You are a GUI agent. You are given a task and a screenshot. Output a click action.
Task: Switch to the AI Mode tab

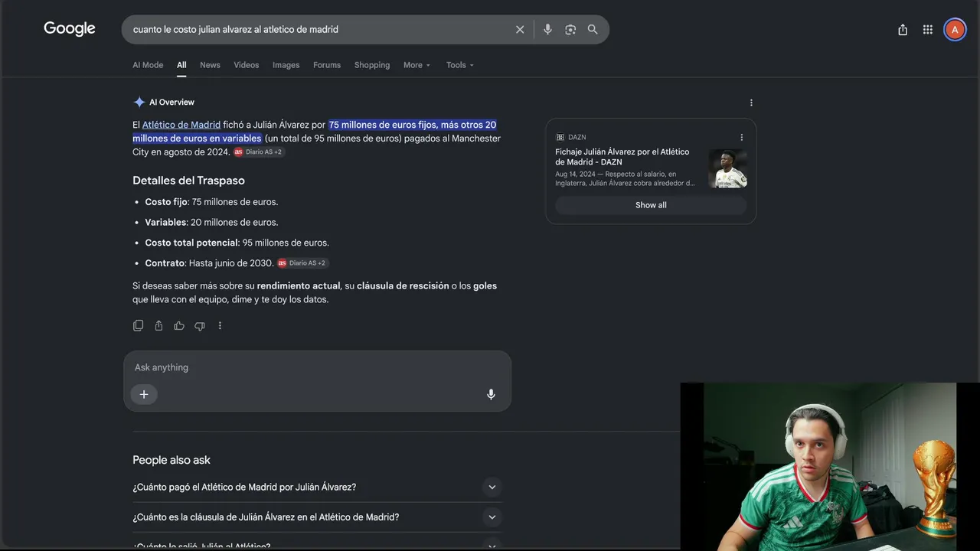[x=148, y=65]
